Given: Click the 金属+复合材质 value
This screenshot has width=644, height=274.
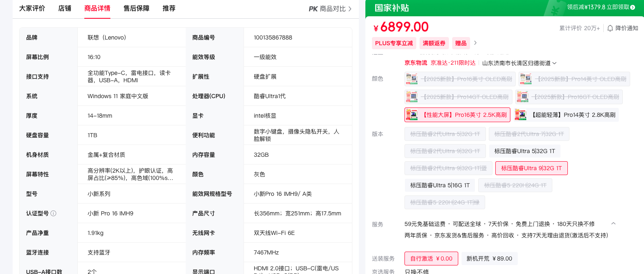Looking at the screenshot, I should 106,155.
